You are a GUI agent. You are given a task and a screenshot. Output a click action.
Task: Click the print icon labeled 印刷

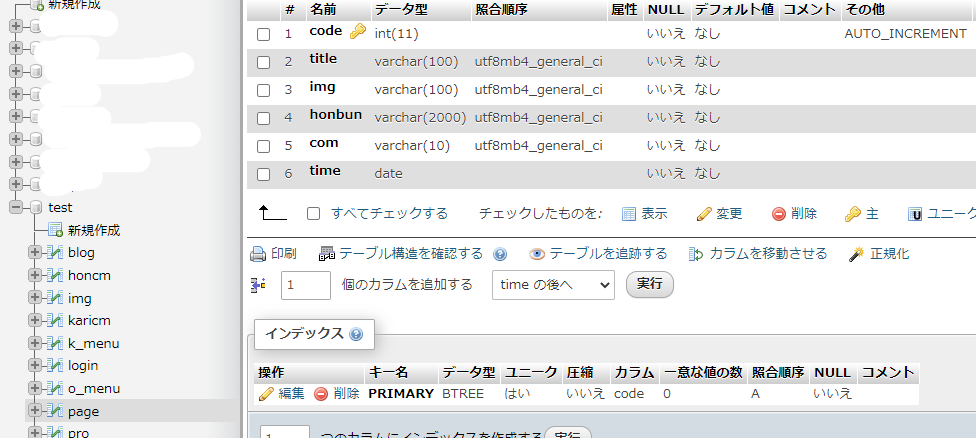pos(258,254)
